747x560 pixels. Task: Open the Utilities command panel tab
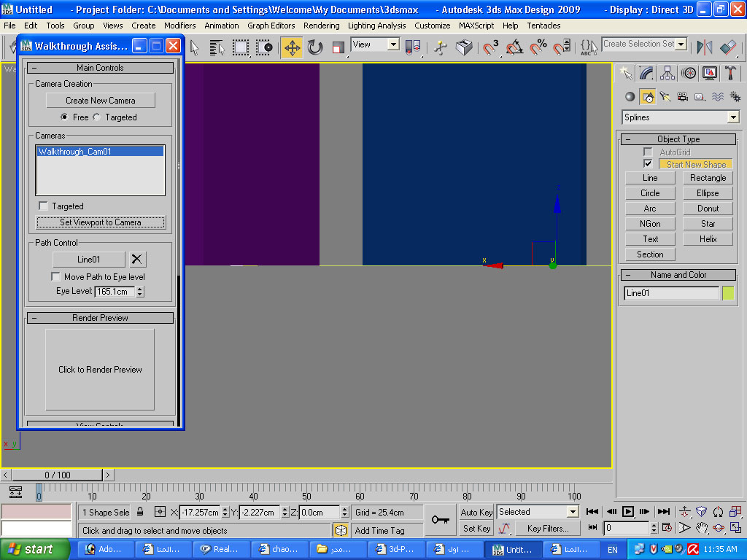[x=730, y=73]
